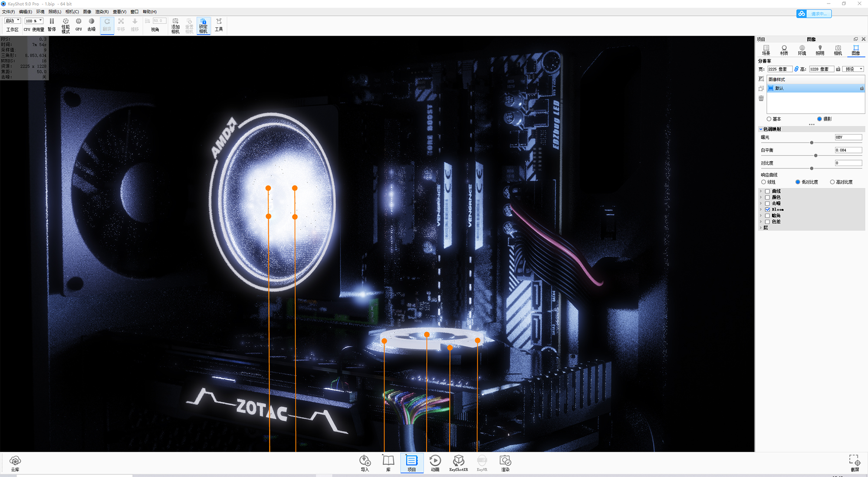The width and height of the screenshot is (868, 477).
Task: Select the 库 (Library) icon
Action: pyautogui.click(x=388, y=463)
